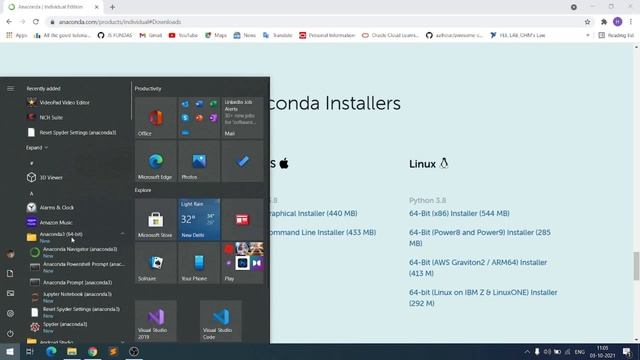Image resolution: width=640 pixels, height=360 pixels.
Task: Open the Photos tile
Action: coord(199,161)
